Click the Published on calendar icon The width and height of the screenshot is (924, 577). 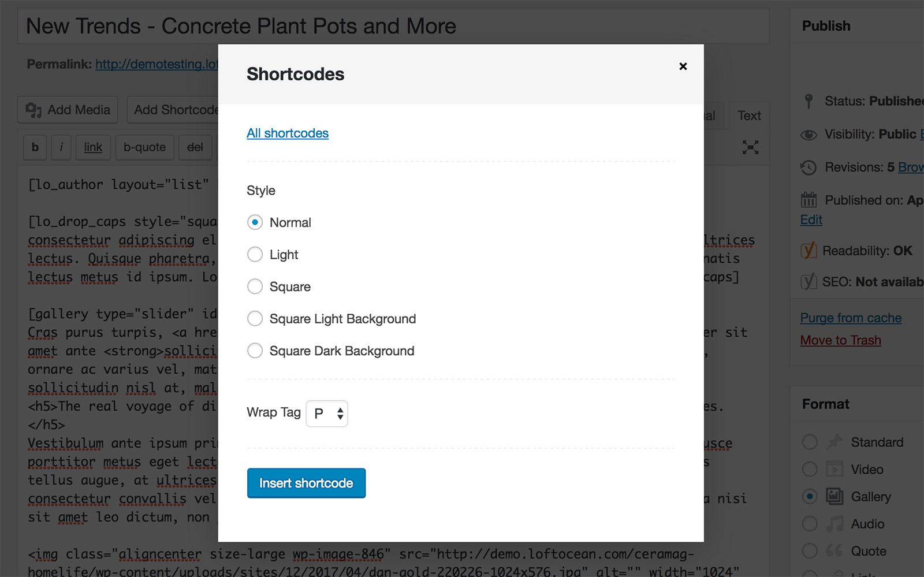coord(808,200)
